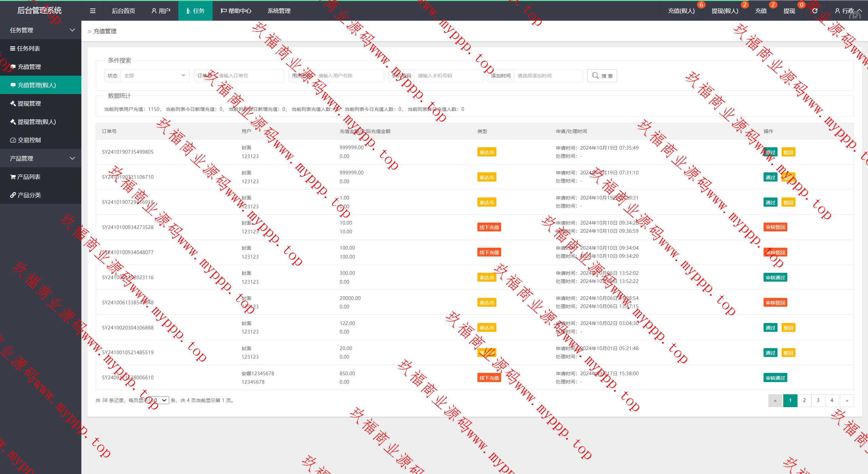This screenshot has width=868, height=474.
Task: Open 产品分类 link icon item
Action: click(29, 195)
